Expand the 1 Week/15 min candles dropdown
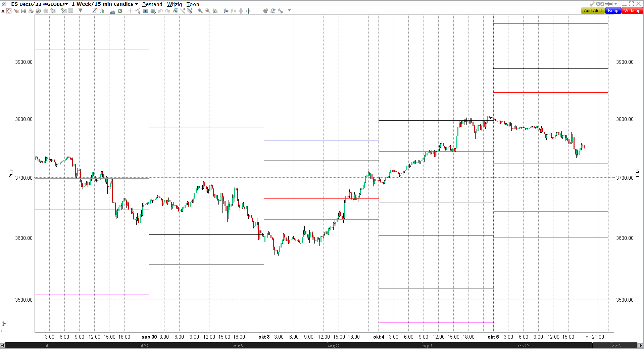Screen dimensions: 644x349 (137, 4)
